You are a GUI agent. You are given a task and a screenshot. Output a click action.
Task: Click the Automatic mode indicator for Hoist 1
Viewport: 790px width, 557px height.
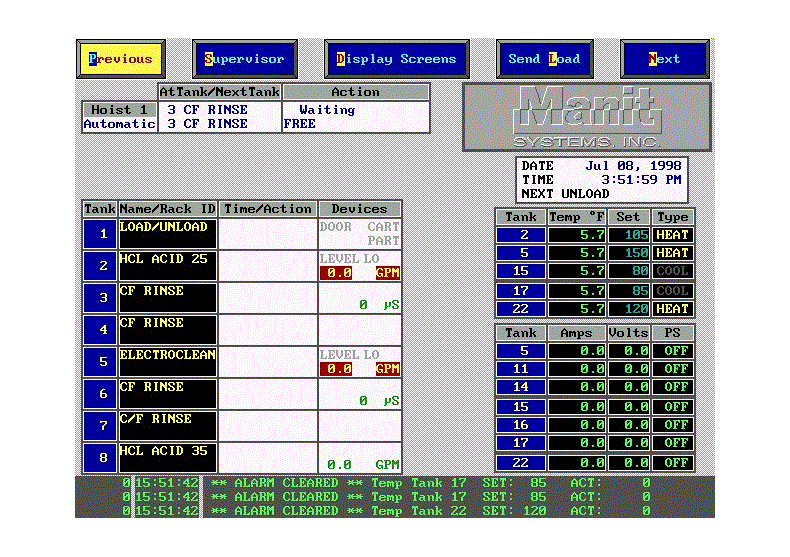coord(119,124)
